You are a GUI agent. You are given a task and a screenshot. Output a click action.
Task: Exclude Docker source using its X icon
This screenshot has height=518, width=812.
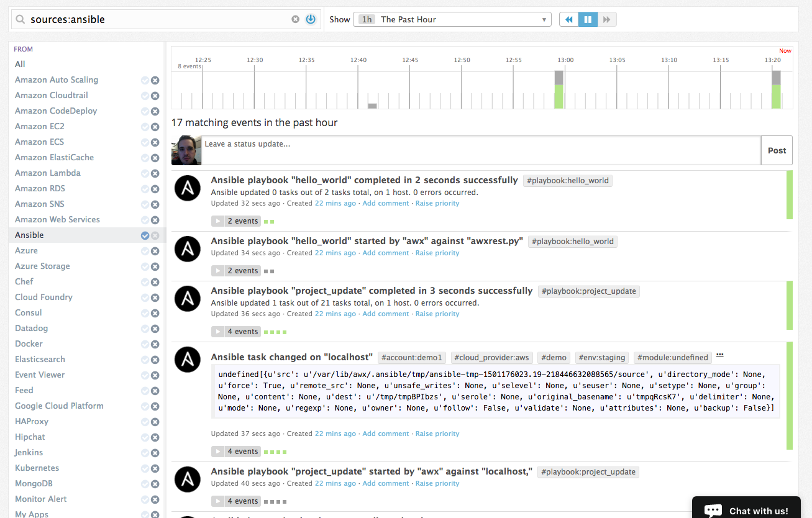click(x=155, y=344)
